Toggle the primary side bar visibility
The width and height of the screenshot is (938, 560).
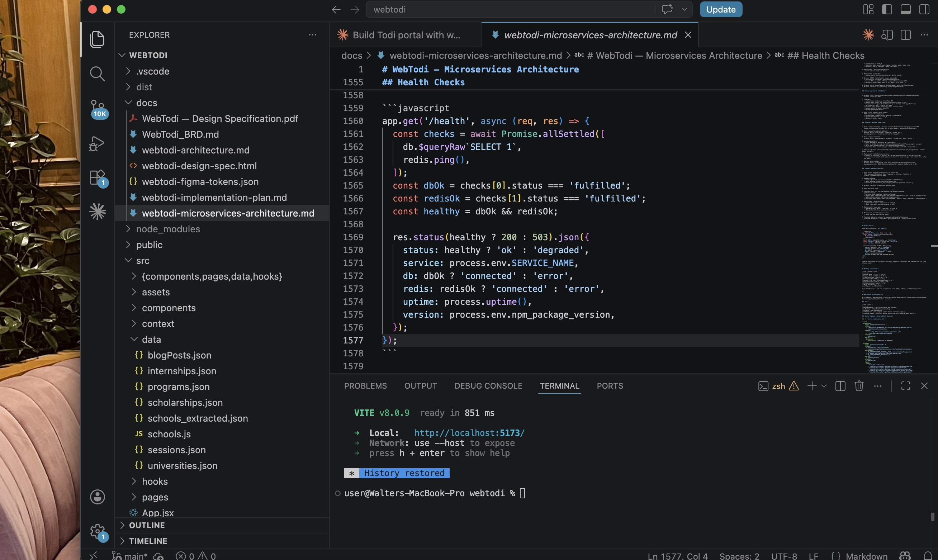click(x=887, y=9)
